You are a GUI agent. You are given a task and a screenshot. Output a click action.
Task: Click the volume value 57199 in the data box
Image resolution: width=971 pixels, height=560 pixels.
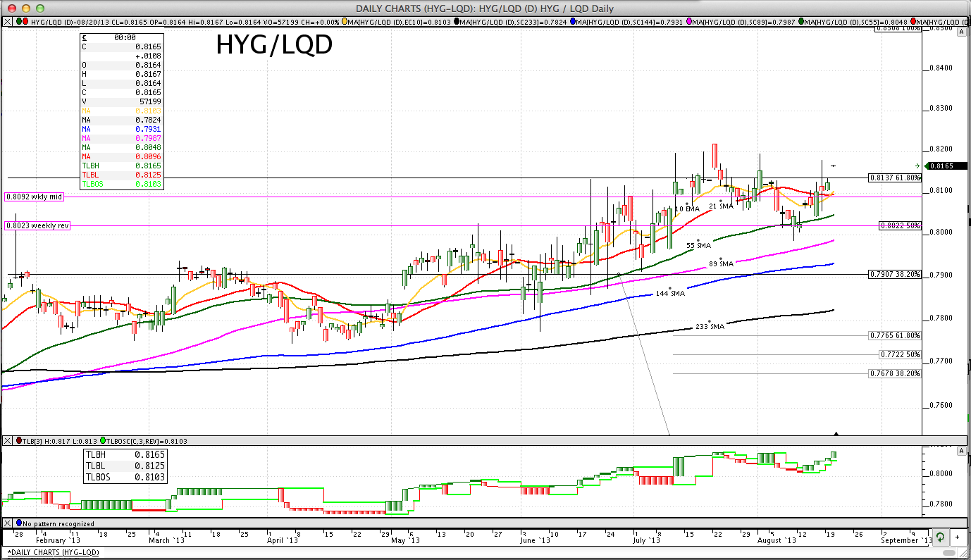point(149,101)
